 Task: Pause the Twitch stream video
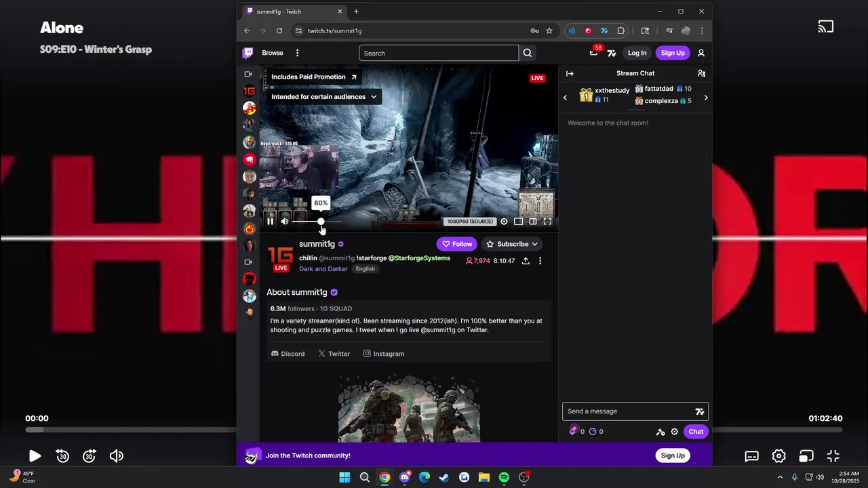(270, 221)
